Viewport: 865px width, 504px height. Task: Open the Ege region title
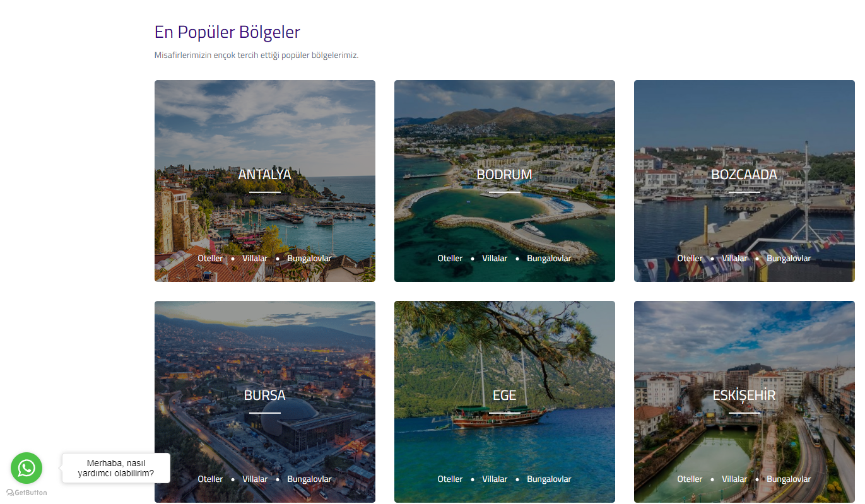tap(504, 395)
